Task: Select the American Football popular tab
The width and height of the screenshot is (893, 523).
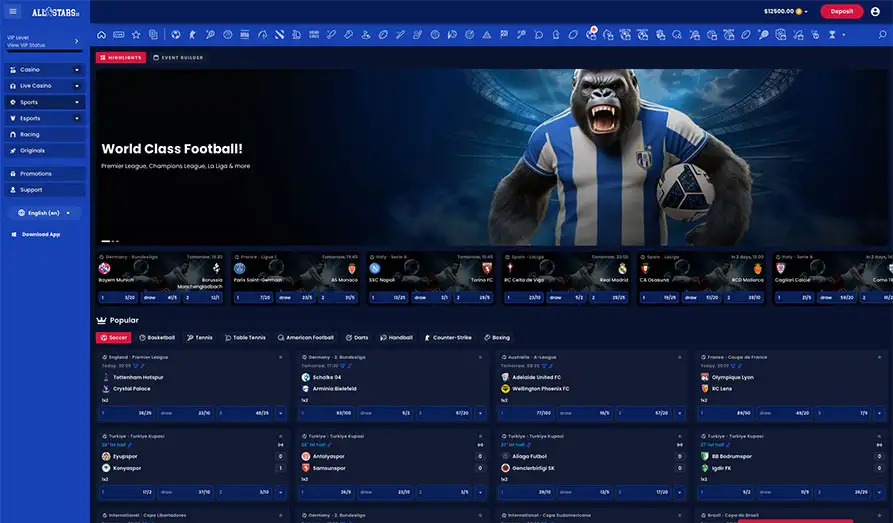Action: (306, 338)
